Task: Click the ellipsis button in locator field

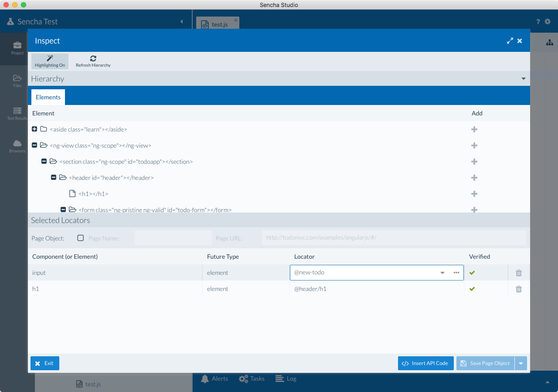Action: pos(456,273)
